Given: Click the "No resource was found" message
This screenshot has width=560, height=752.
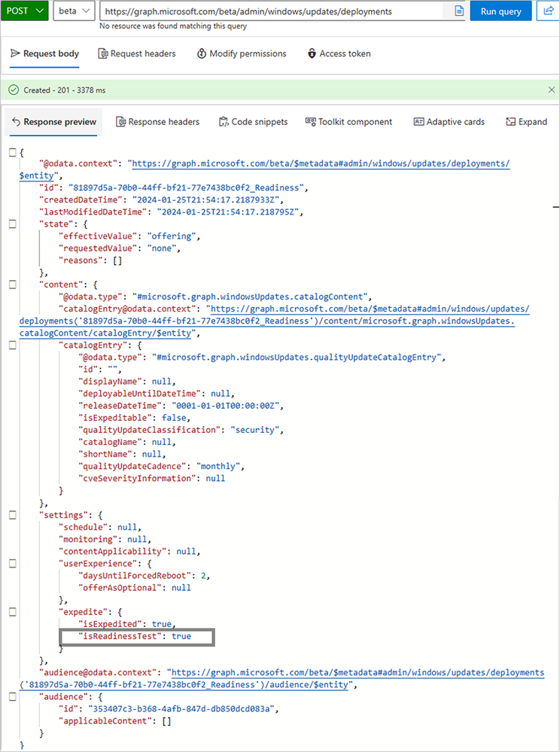Looking at the screenshot, I should click(x=173, y=26).
